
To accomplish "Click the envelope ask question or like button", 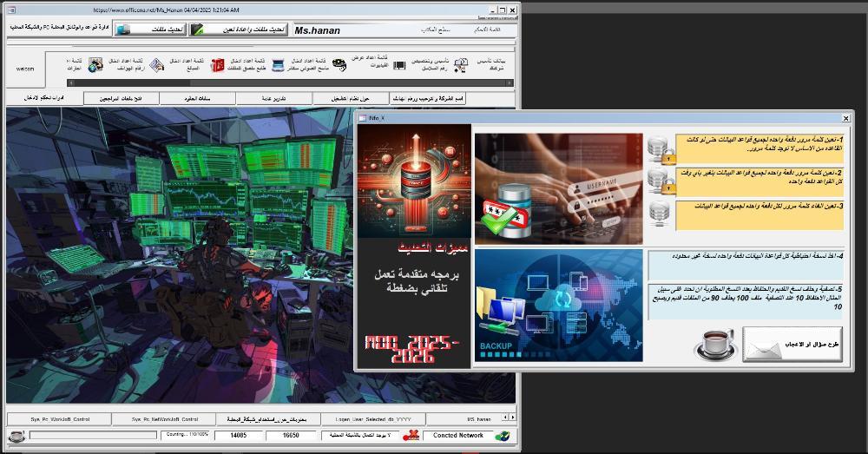I will (792, 345).
